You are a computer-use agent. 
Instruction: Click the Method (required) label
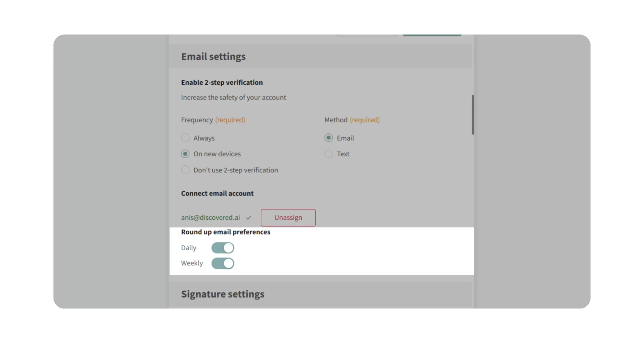(352, 120)
